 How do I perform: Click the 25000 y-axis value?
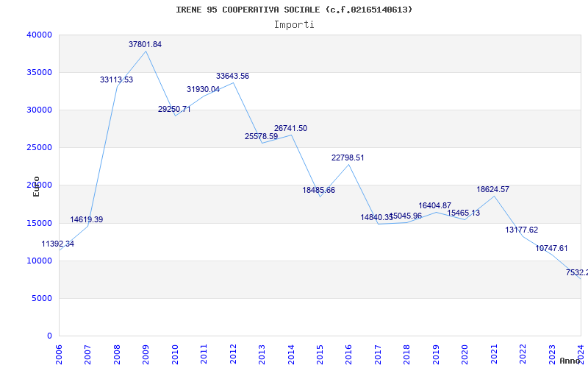tap(40, 148)
